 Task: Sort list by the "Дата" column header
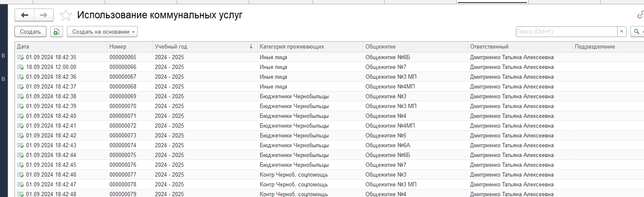(x=60, y=47)
